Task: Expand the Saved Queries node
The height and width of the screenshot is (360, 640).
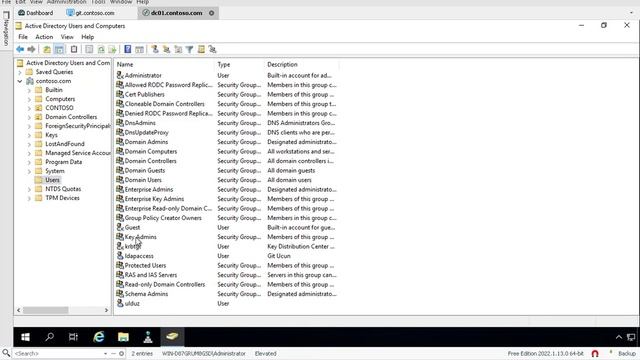Action: click(20, 72)
